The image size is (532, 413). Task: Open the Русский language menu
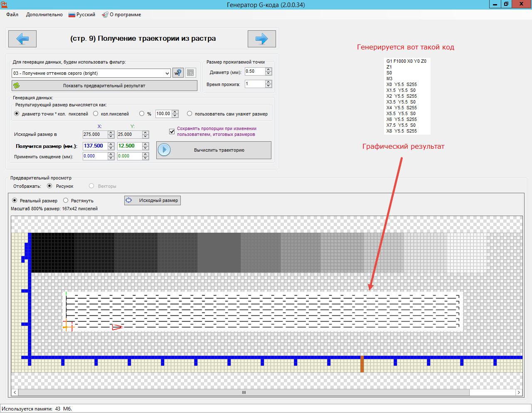[82, 15]
